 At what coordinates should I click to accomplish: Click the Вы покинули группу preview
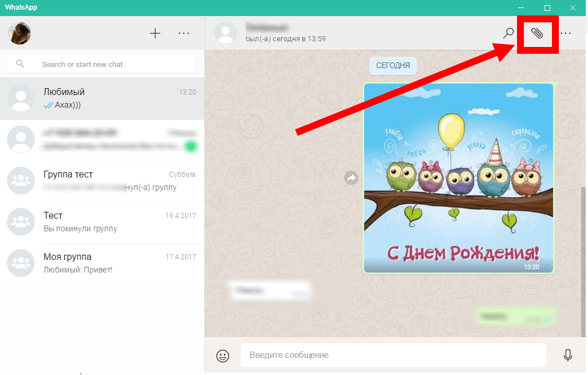[x=80, y=229]
